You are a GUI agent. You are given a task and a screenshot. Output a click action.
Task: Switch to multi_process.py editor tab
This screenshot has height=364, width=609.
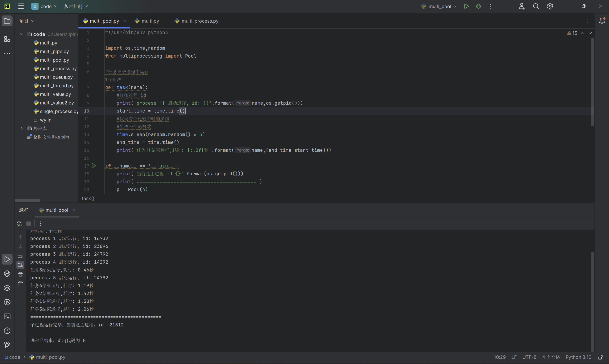pyautogui.click(x=197, y=21)
